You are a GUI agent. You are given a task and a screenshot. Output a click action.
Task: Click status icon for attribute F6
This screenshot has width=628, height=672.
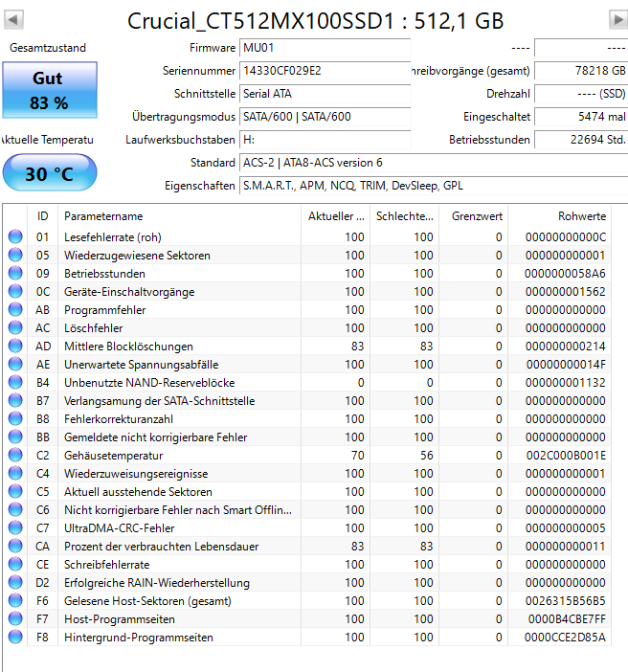(15, 601)
